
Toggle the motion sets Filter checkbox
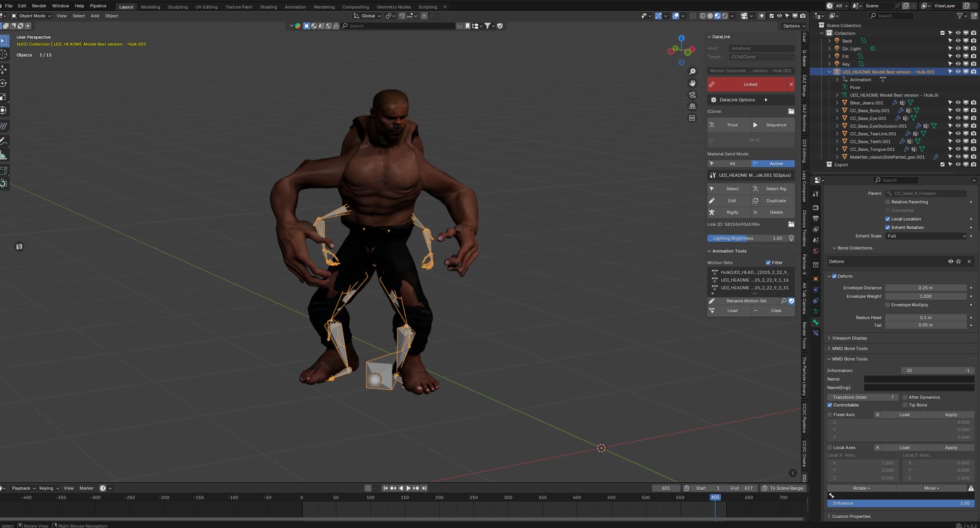pyautogui.click(x=768, y=263)
